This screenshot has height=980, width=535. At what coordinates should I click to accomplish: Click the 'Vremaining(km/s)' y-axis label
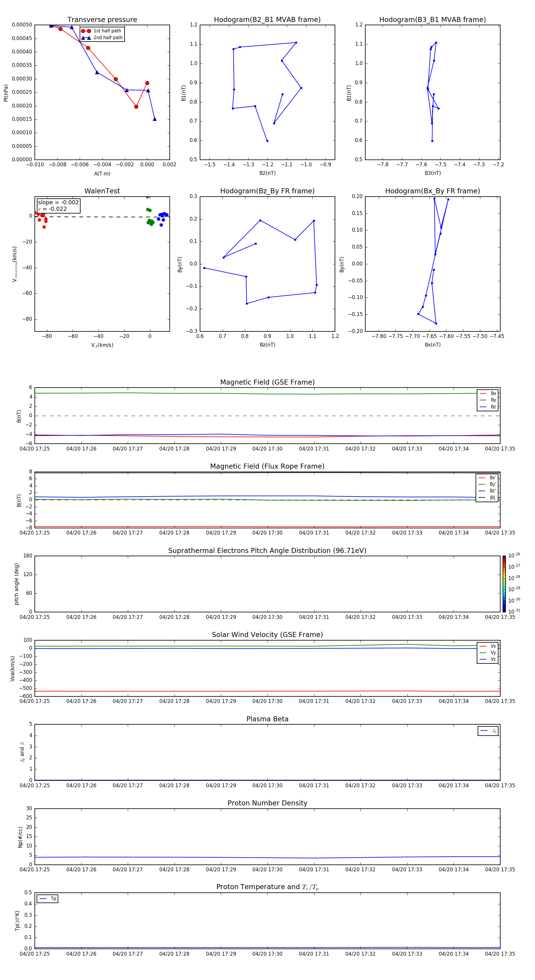pos(15,264)
